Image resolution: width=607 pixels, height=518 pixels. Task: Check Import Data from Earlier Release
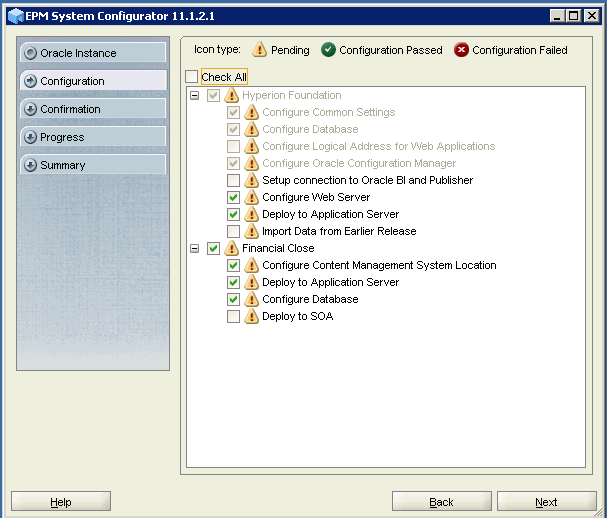pos(233,232)
